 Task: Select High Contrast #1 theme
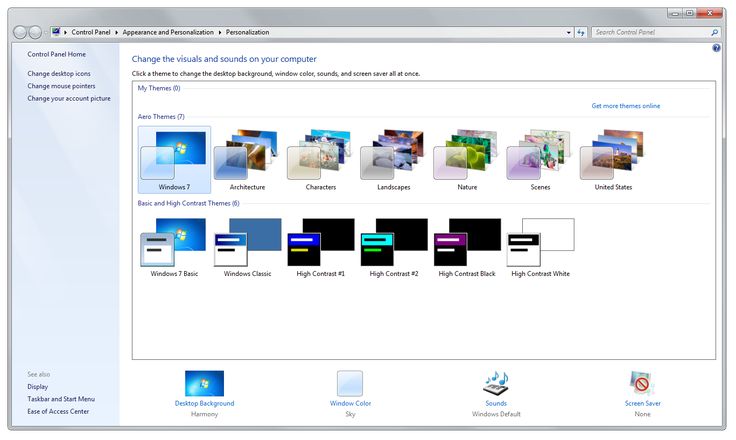(321, 247)
